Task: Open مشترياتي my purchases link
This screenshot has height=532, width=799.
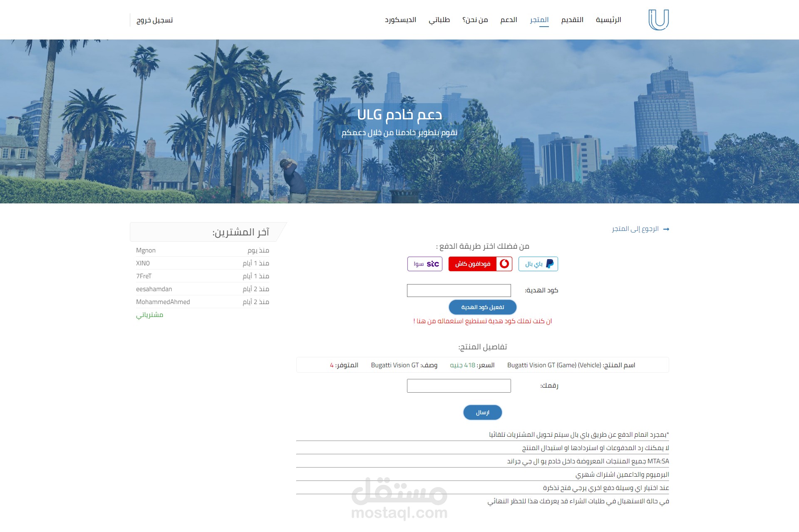Action: [149, 315]
